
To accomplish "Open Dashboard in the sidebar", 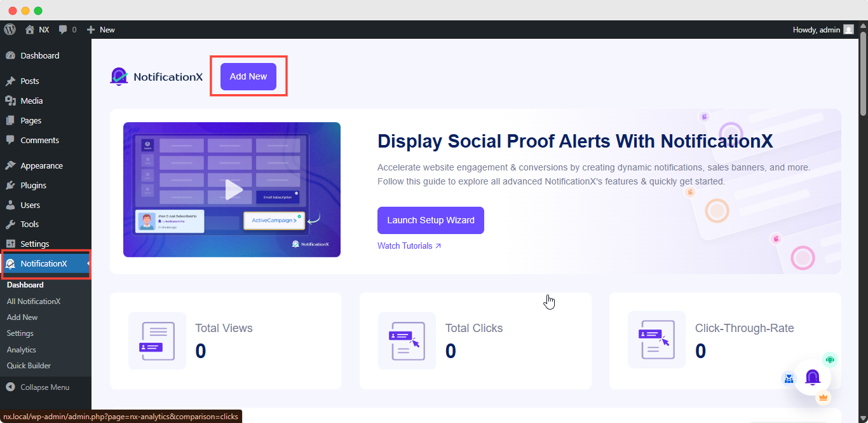I will 39,55.
